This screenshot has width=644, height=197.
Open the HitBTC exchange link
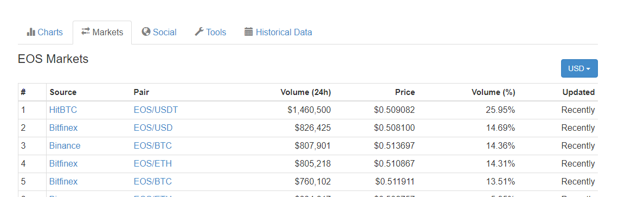63,110
